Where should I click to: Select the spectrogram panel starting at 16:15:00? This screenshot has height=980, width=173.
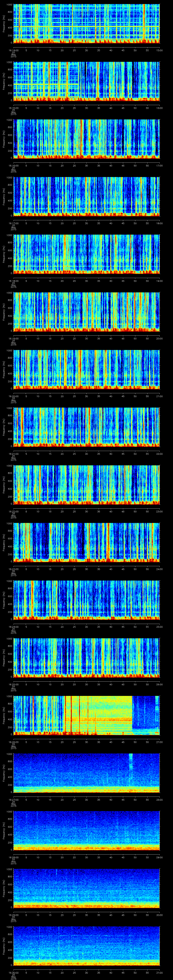click(x=87, y=81)
